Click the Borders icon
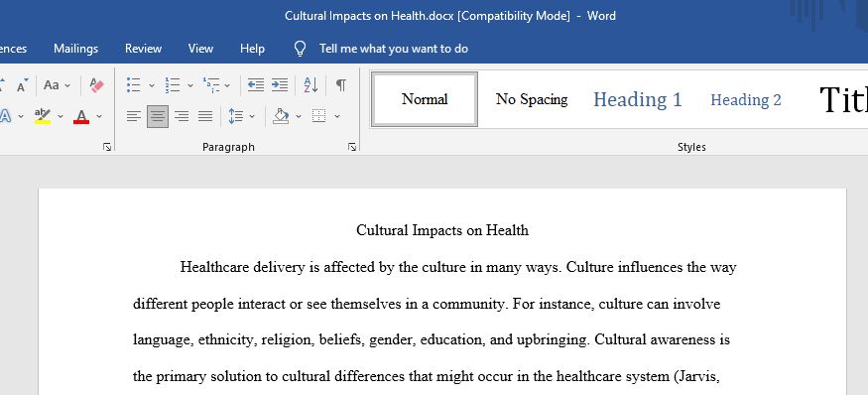 [x=318, y=116]
